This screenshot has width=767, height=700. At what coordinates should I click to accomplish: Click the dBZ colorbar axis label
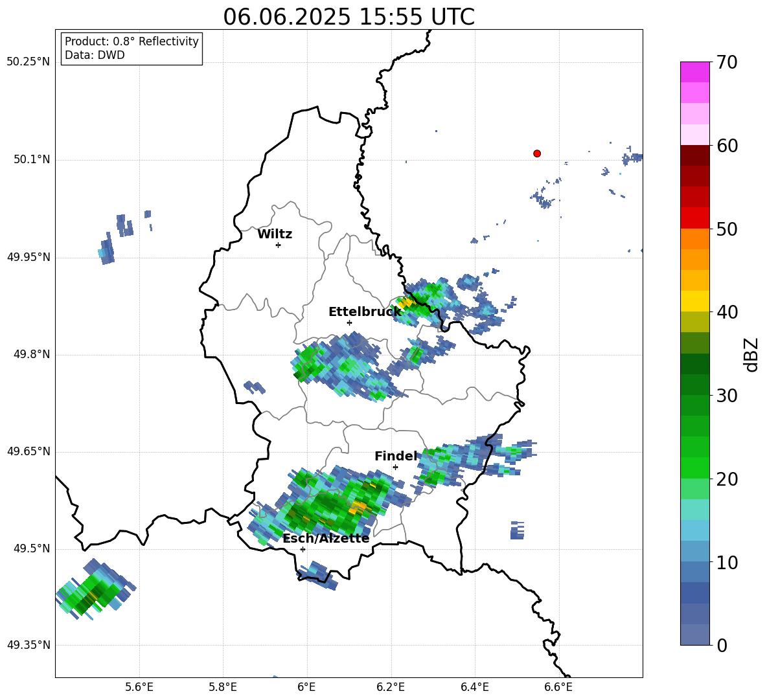751,355
